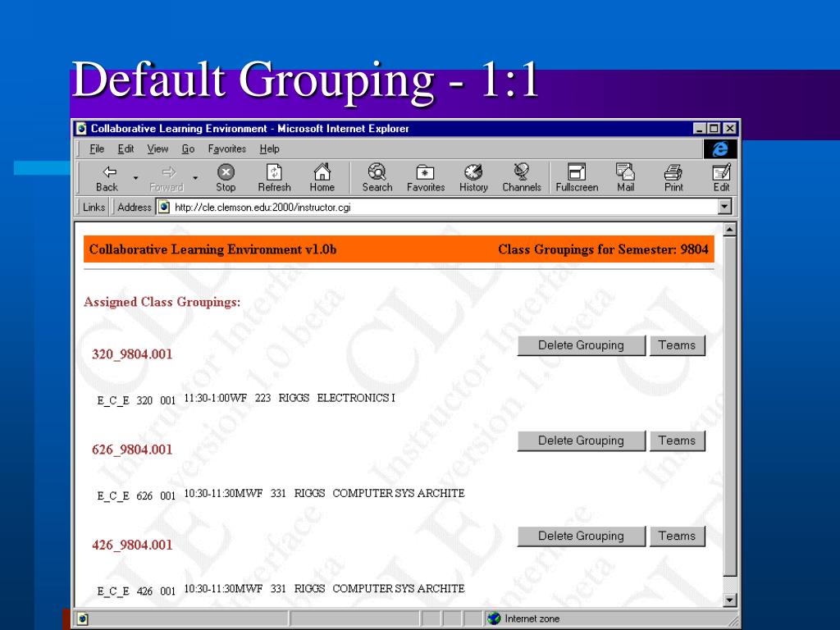Open Teams for 426_9804.001

(677, 536)
